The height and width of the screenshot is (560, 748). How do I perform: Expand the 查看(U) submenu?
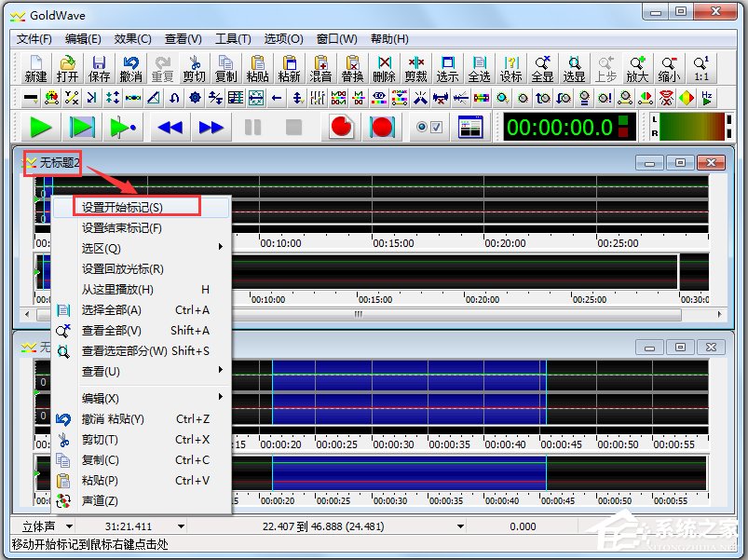point(143,371)
